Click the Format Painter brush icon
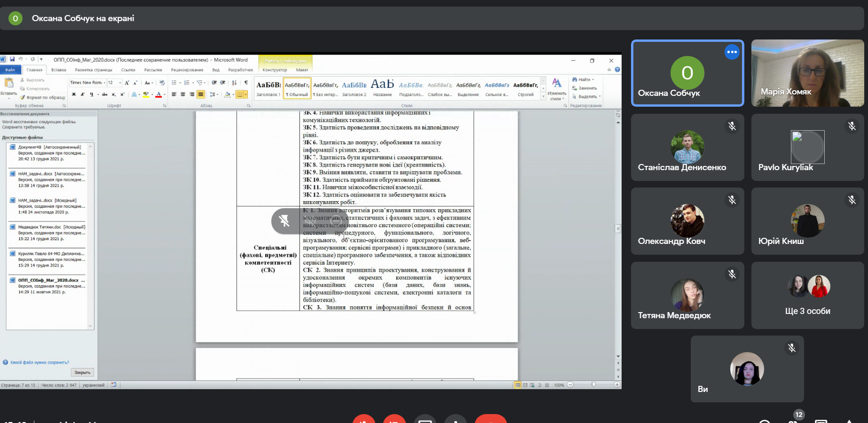The width and height of the screenshot is (868, 423). pos(22,97)
